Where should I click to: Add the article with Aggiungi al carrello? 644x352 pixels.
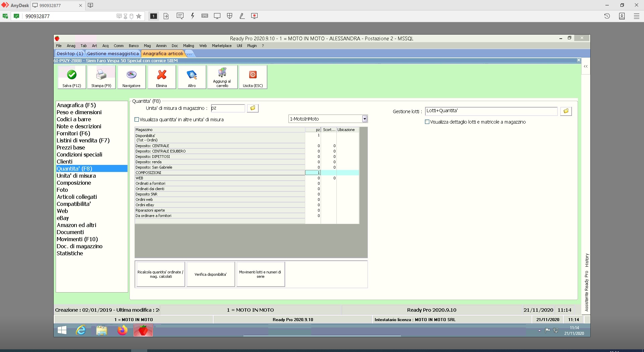click(222, 77)
